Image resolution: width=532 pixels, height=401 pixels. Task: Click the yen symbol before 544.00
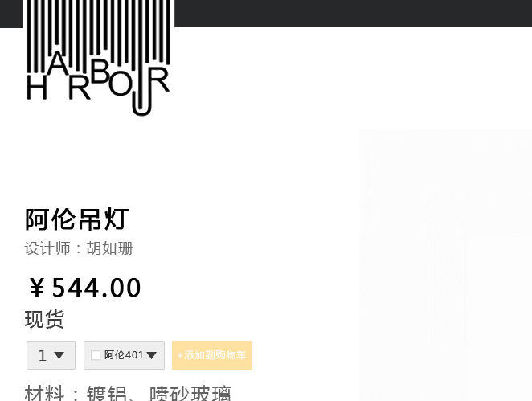(x=37, y=288)
